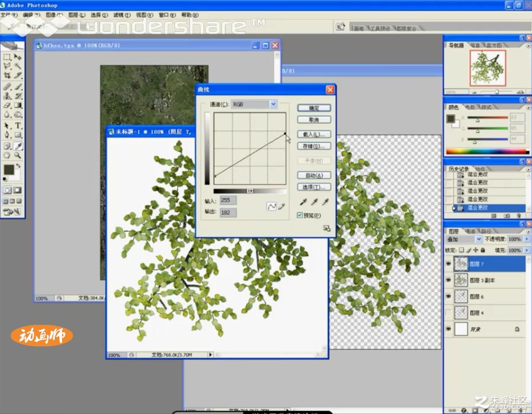Screen dimensions: 532x414
Task: Select the Rectangular Marquee tool
Action: [x=7, y=57]
